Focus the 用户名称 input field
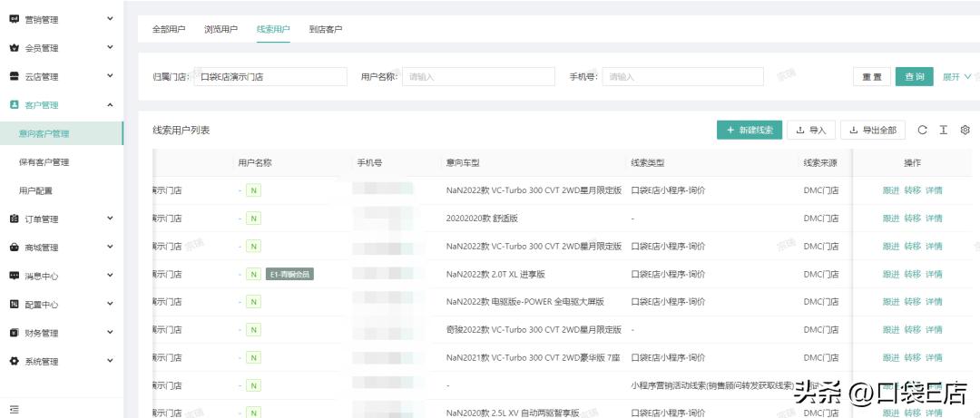980x418 pixels. [478, 77]
